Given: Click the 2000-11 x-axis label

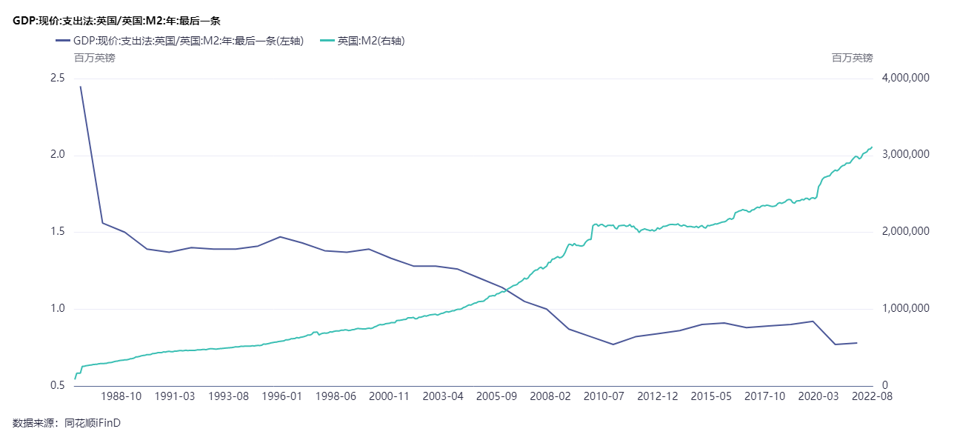Looking at the screenshot, I should 390,396.
